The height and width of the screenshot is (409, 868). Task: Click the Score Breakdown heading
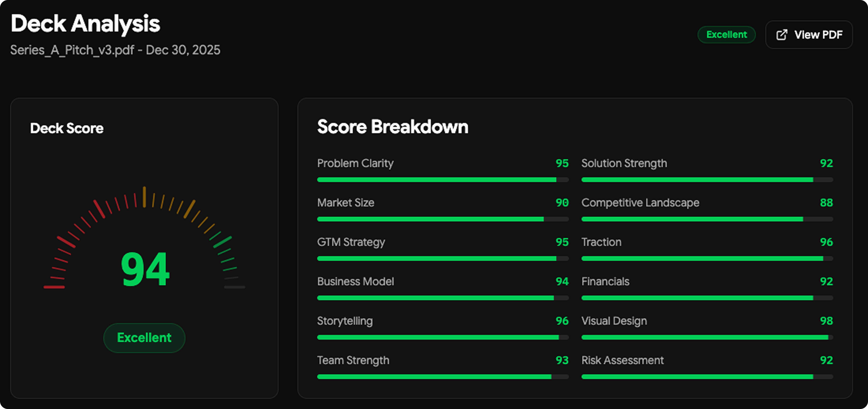(x=392, y=127)
